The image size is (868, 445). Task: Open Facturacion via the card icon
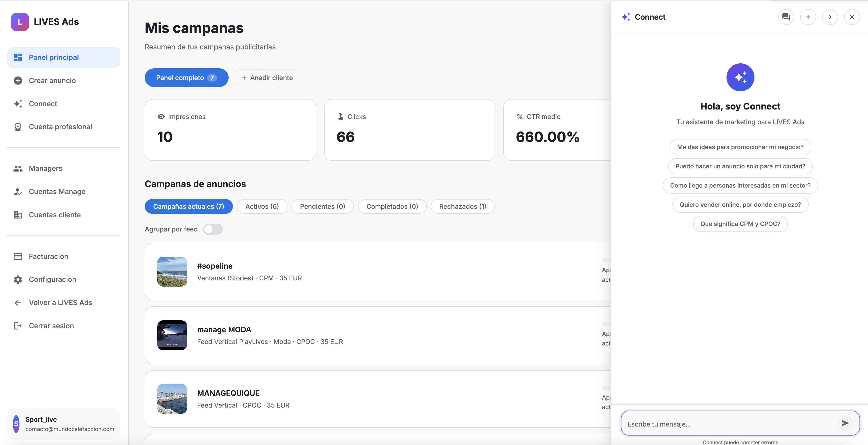[x=18, y=256]
